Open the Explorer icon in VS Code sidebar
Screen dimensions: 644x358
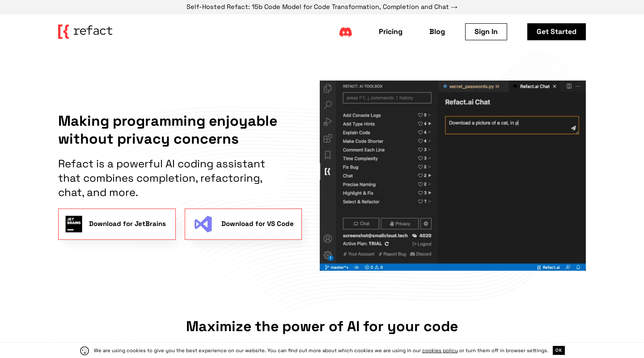pos(328,89)
